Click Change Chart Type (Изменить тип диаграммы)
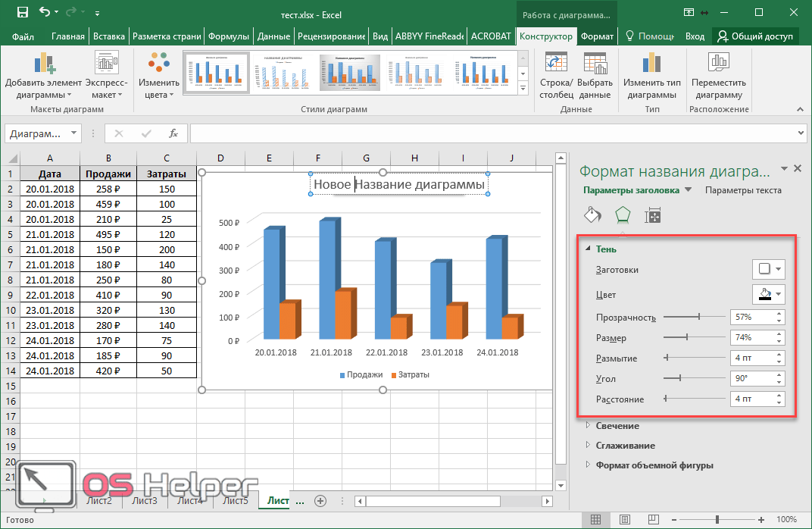 click(651, 65)
